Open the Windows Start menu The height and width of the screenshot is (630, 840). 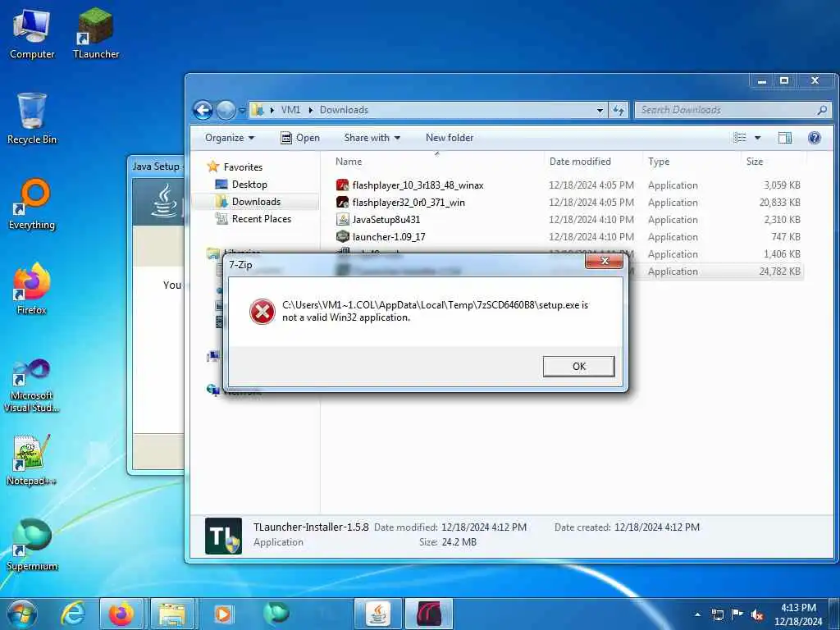[x=21, y=614]
